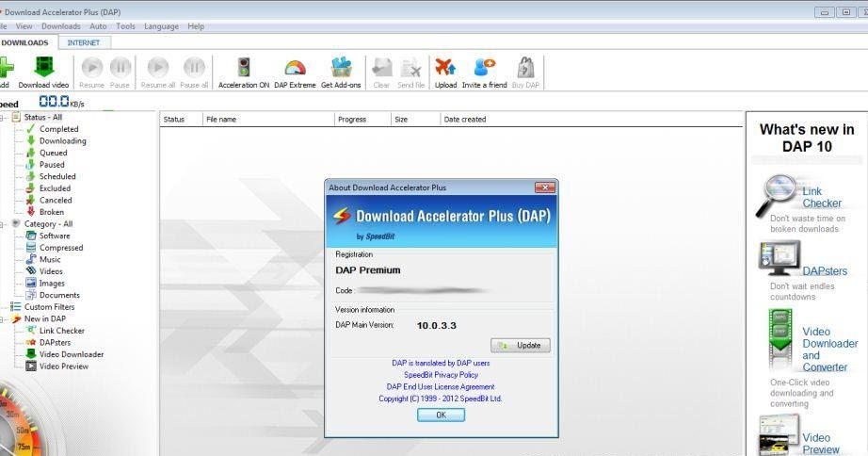Click the Upload toolbar icon
The image size is (868, 456).
(445, 67)
